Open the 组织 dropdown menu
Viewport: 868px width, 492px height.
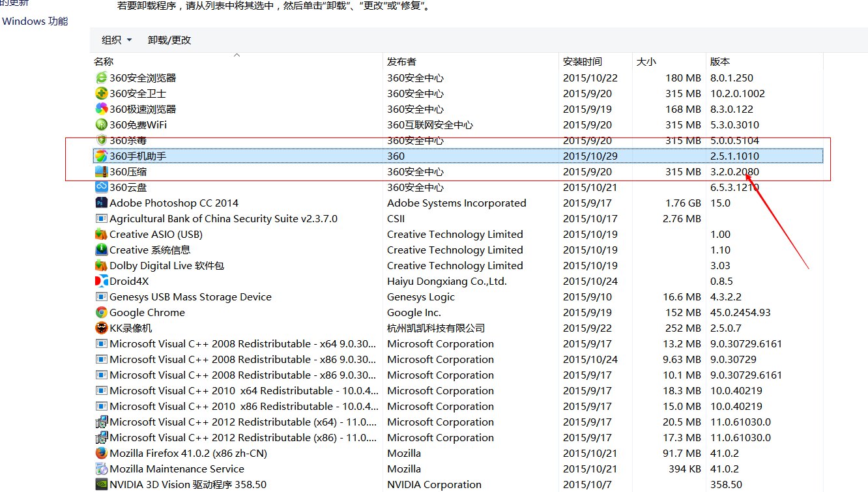click(117, 40)
